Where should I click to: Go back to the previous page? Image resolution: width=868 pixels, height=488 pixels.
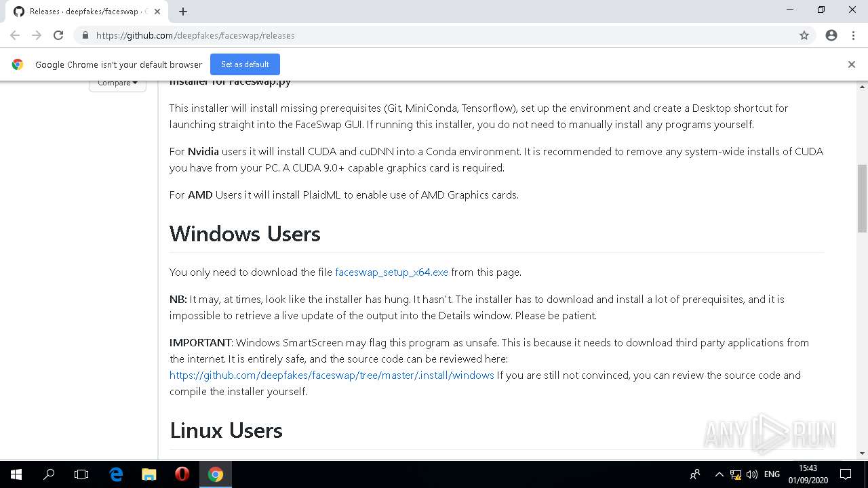[15, 35]
